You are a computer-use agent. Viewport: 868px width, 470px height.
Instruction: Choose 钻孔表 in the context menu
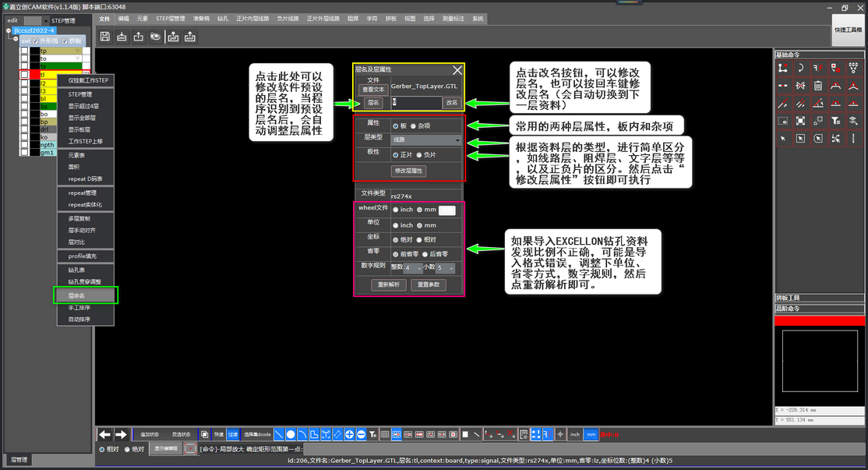pyautogui.click(x=86, y=270)
